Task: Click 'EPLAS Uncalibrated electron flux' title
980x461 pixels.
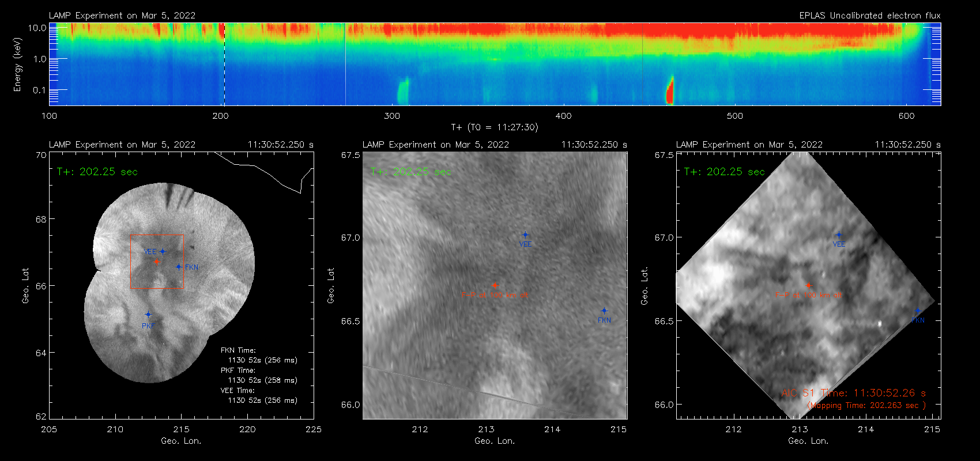Action: point(870,16)
